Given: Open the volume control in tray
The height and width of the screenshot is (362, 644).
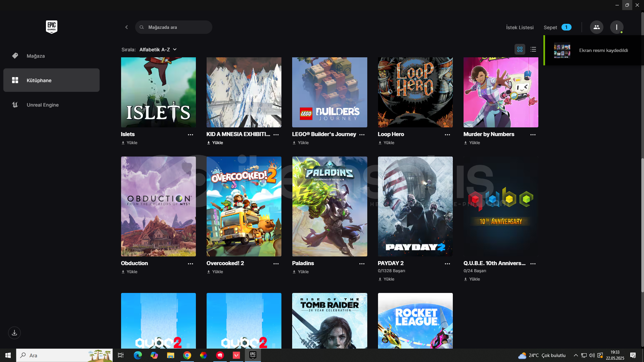Looking at the screenshot, I should 592,355.
